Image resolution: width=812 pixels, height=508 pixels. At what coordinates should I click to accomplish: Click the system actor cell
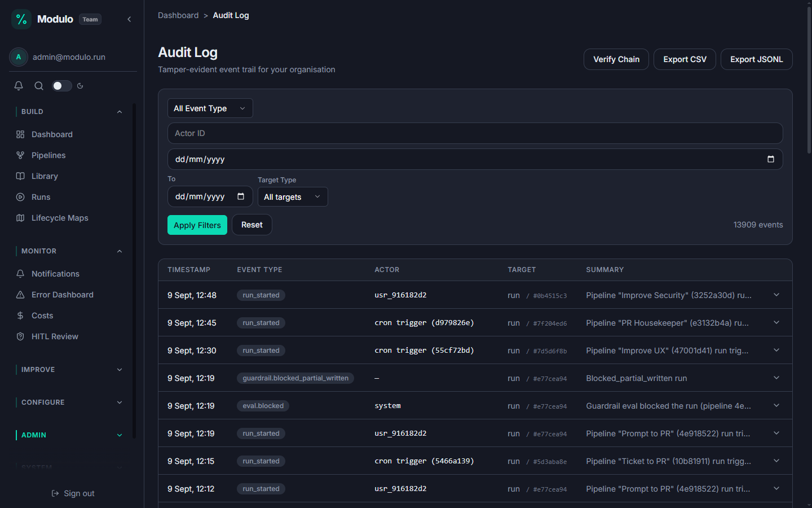click(x=388, y=406)
